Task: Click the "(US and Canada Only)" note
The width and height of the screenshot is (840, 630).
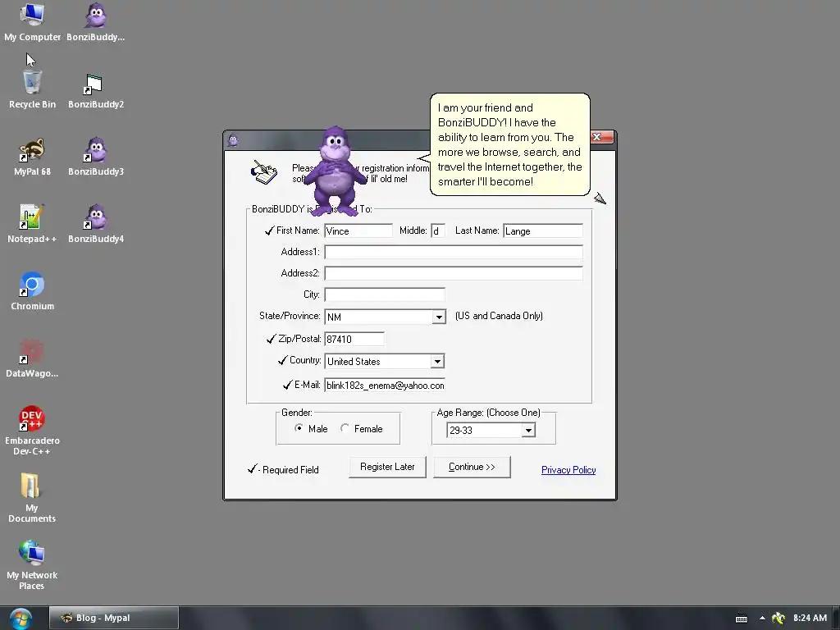Action: coord(500,316)
